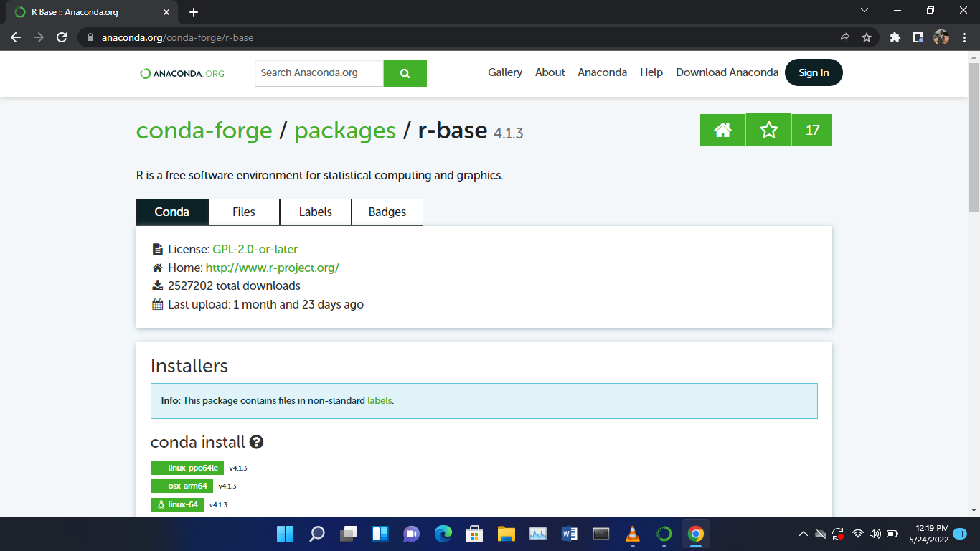Open terminal app on taskbar

pos(601,534)
